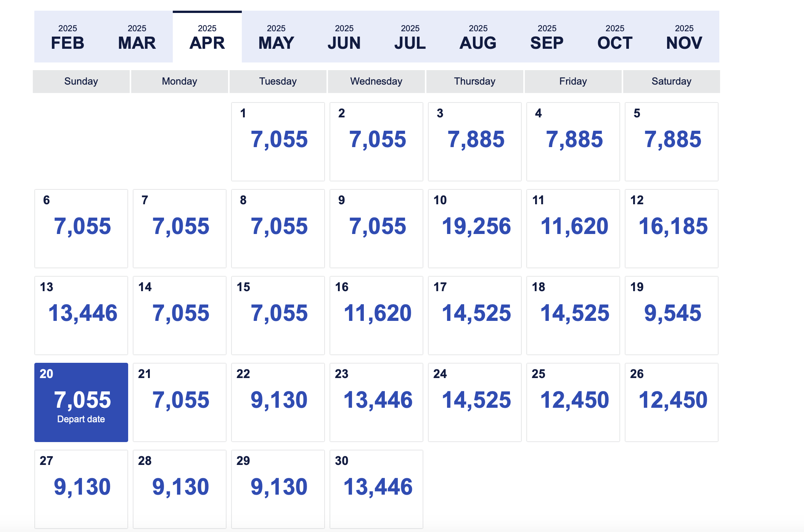Click April 16 with 11,620 fare

(376, 315)
